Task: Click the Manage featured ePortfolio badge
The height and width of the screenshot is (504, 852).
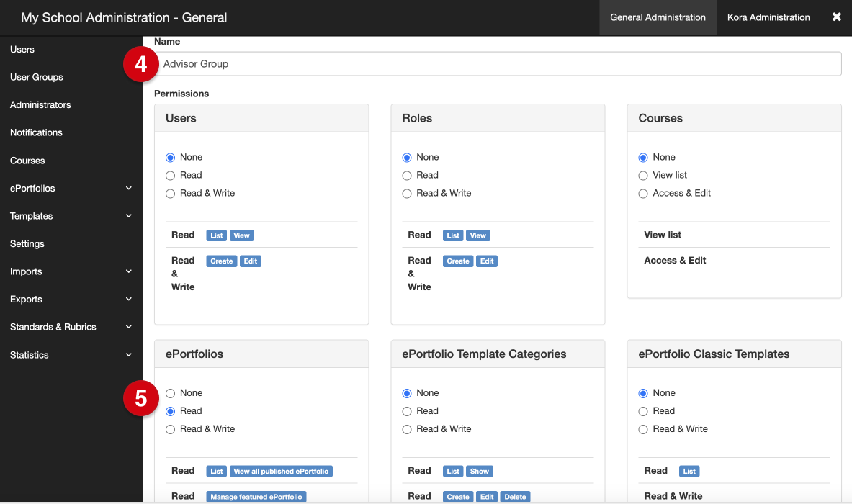Action: tap(256, 496)
